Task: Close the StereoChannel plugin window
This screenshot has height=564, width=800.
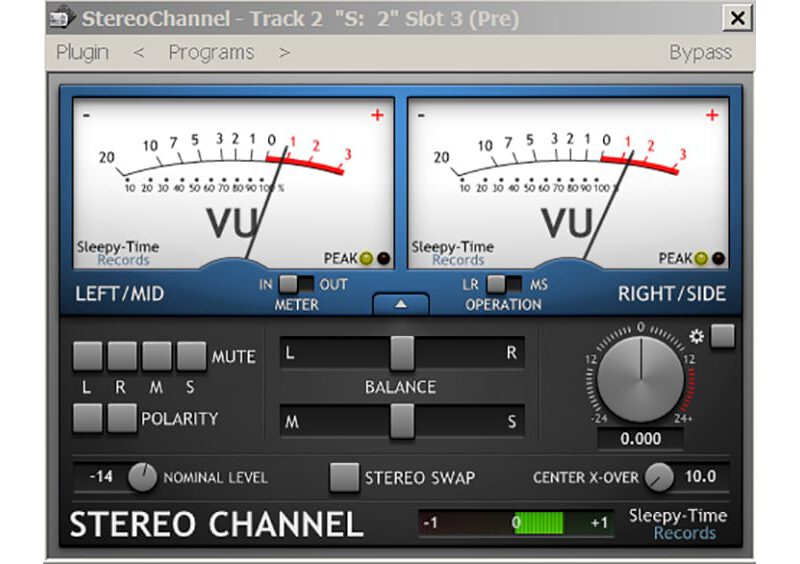Action: click(x=737, y=18)
